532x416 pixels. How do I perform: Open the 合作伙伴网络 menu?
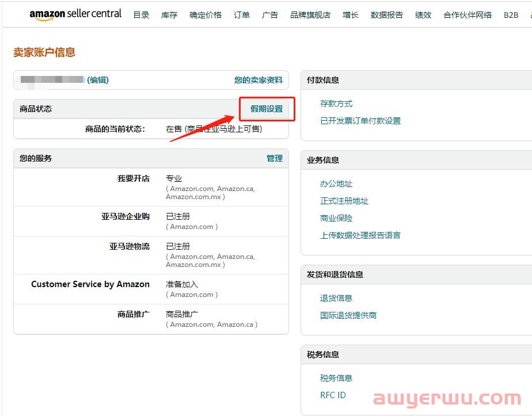click(x=468, y=15)
